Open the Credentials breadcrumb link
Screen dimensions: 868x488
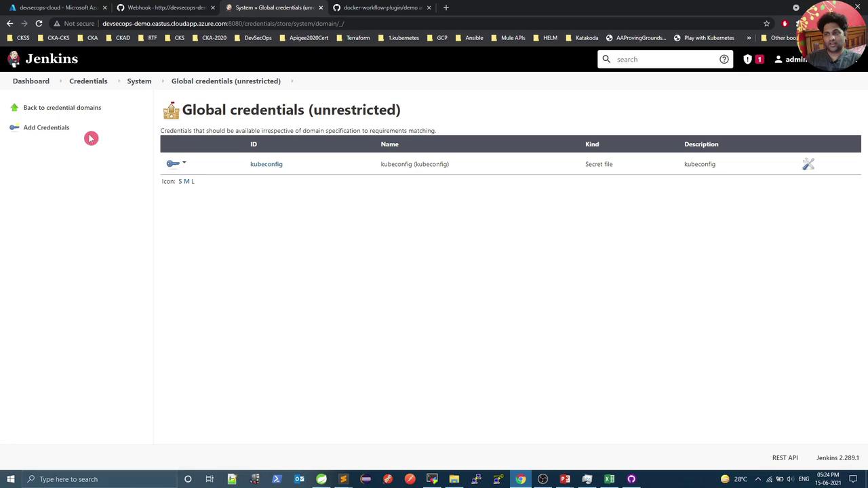88,81
